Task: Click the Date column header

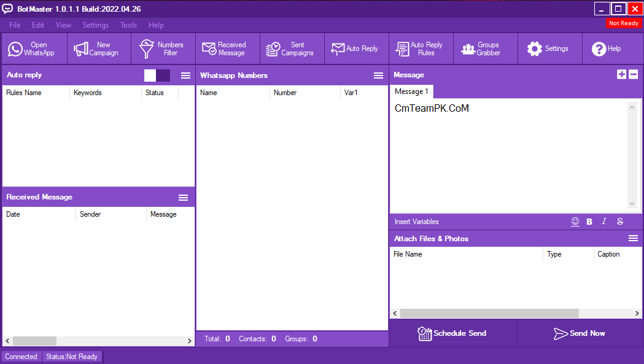Action: tap(39, 214)
